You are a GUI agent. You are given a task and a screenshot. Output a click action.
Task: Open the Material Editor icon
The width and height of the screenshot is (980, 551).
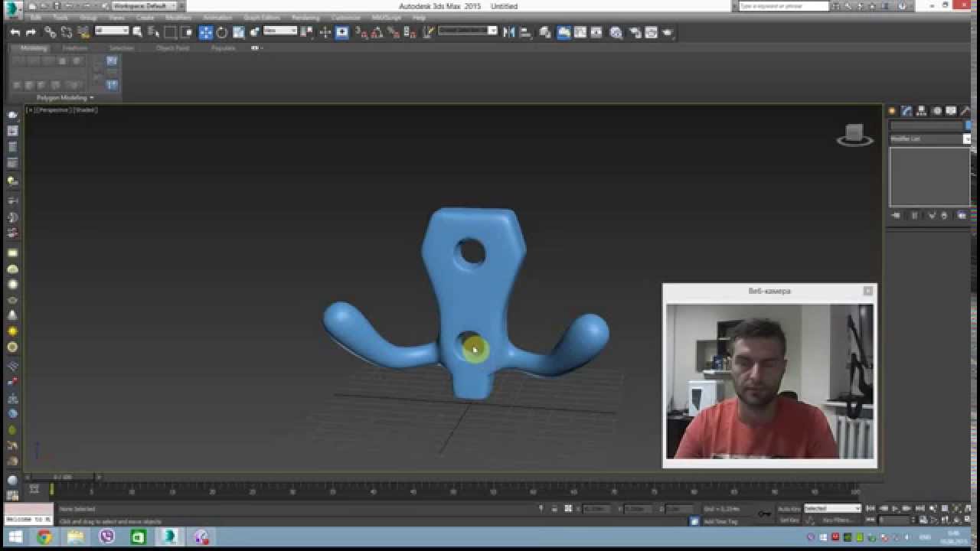point(616,32)
